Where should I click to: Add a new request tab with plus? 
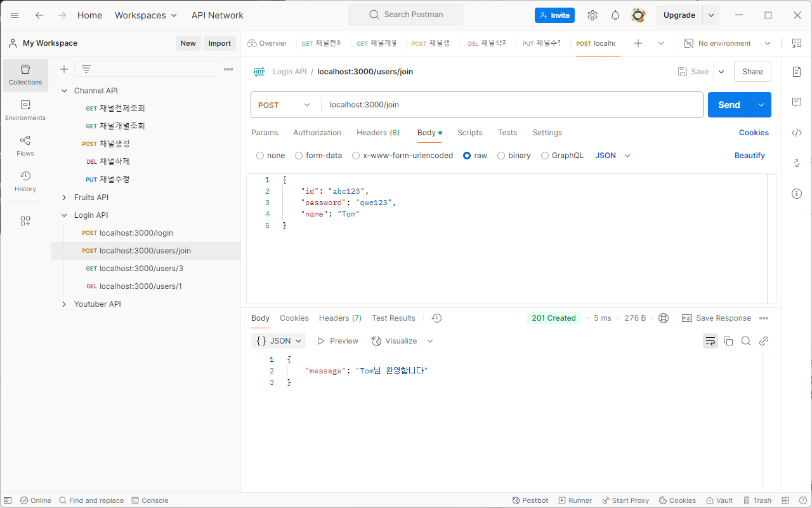(x=638, y=43)
